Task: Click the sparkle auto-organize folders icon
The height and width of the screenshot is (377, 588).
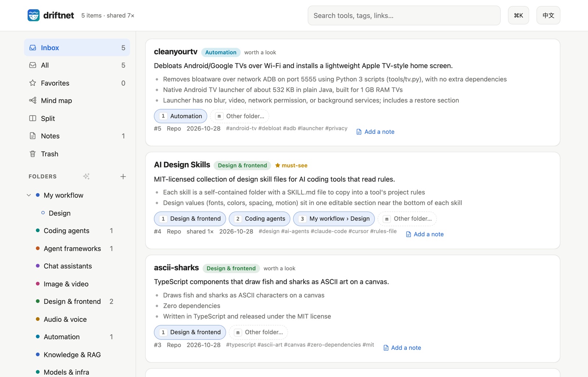Action: point(86,177)
